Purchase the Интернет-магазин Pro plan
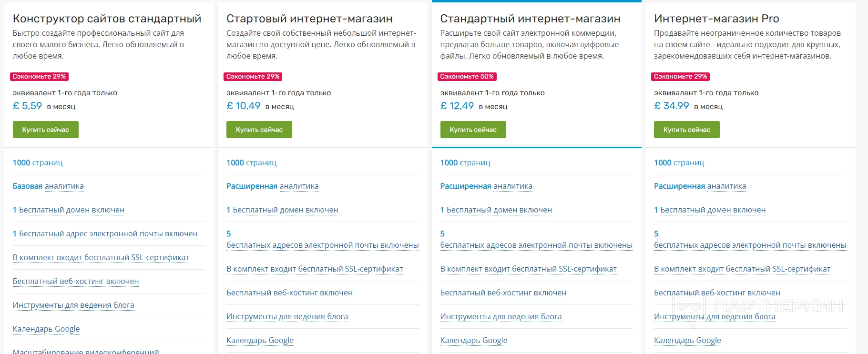This screenshot has width=868, height=354. [687, 130]
